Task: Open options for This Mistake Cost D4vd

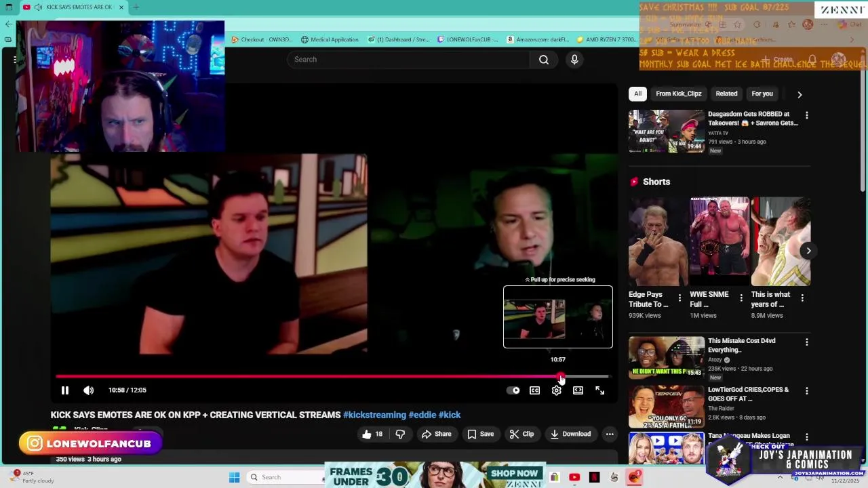Action: click(x=806, y=343)
